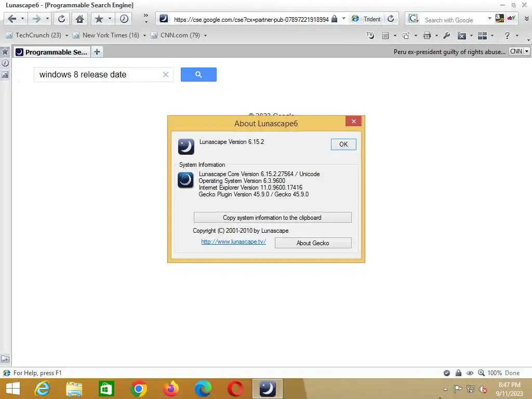
Task: Open Opera from the taskbar
Action: click(235, 389)
